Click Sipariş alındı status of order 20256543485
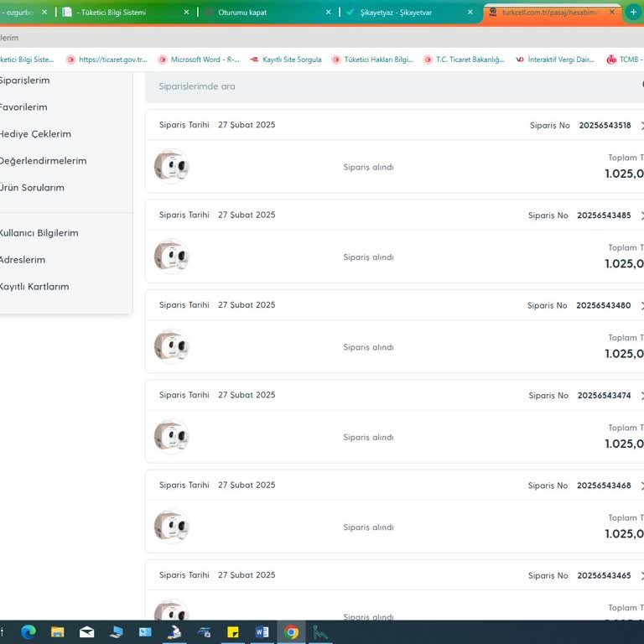This screenshot has width=644, height=644. pos(368,257)
